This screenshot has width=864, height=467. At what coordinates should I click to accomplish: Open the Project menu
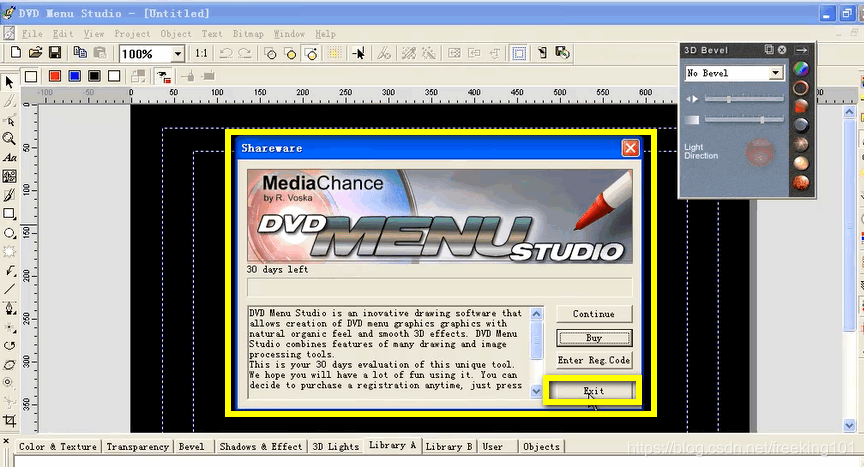tap(132, 34)
